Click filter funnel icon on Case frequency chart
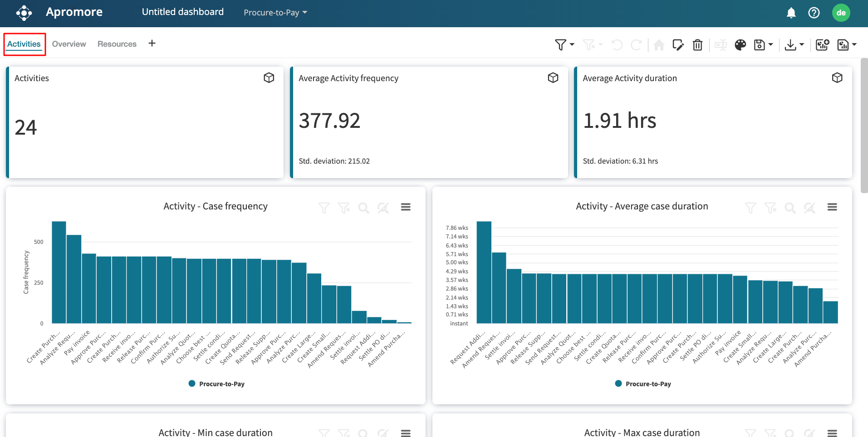Screen dimensions: 868x437 pyautogui.click(x=324, y=208)
